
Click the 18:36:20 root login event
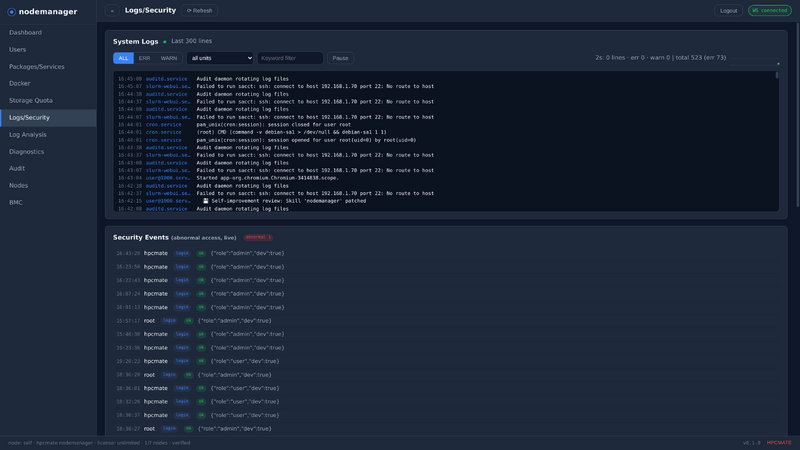[x=446, y=375]
